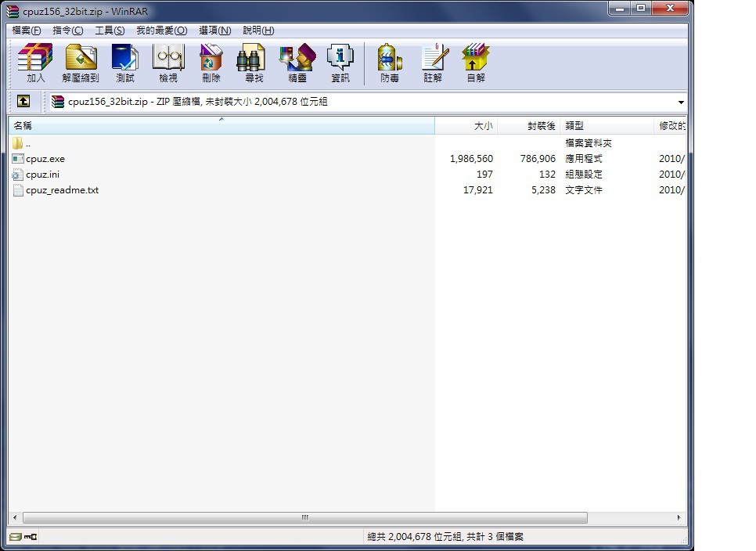Show archive 資訊 (Info)

tap(340, 63)
